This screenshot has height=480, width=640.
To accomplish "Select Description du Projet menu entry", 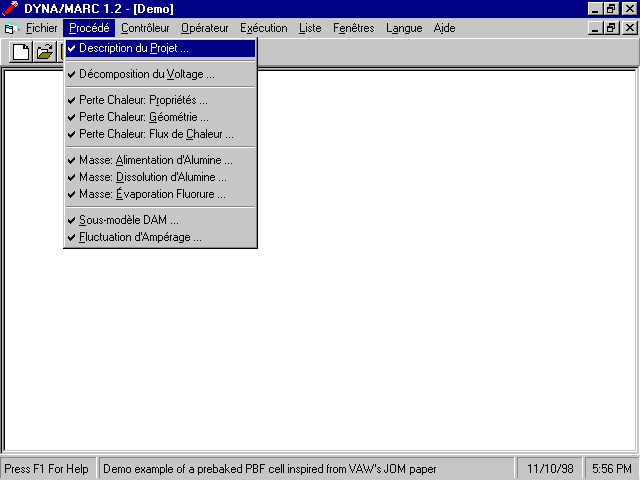I will coord(160,49).
